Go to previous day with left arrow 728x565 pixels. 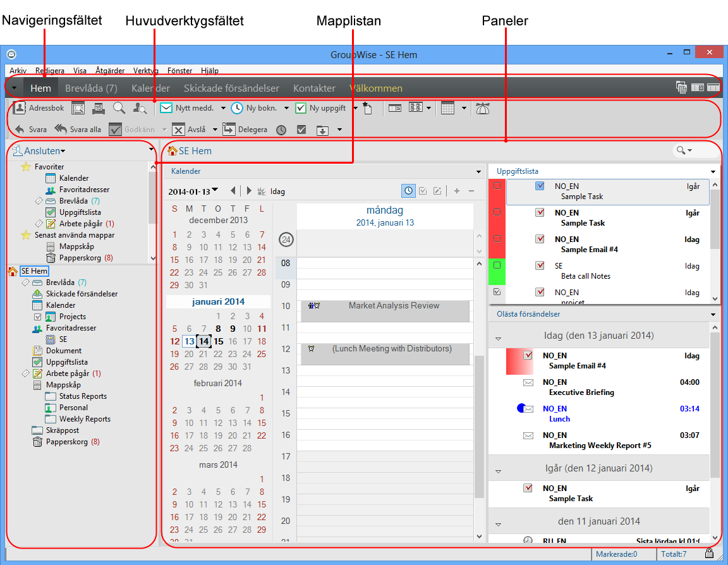(233, 191)
